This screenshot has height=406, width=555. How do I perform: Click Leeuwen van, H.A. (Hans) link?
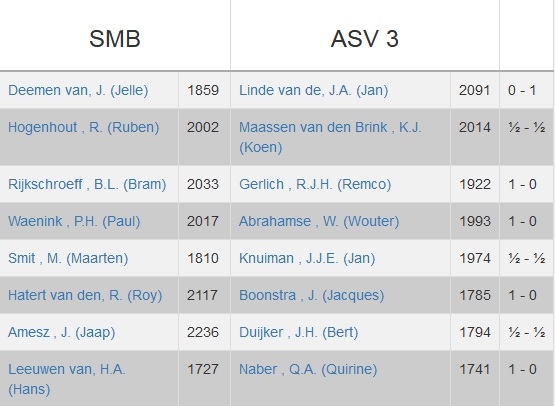[x=67, y=379]
